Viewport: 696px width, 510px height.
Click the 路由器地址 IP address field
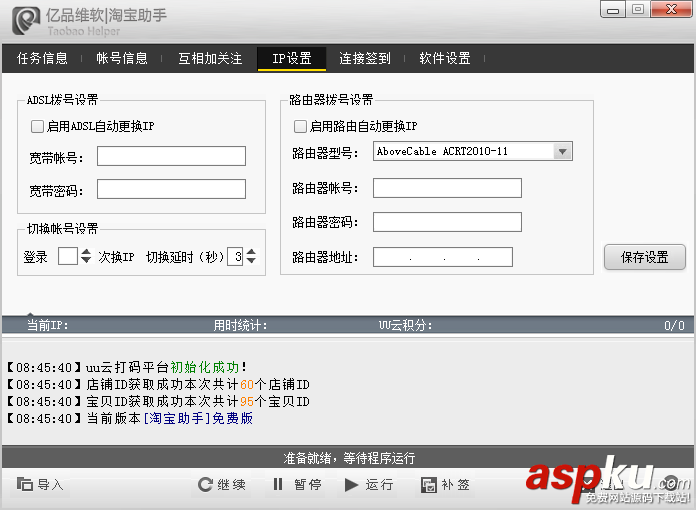[x=443, y=257]
